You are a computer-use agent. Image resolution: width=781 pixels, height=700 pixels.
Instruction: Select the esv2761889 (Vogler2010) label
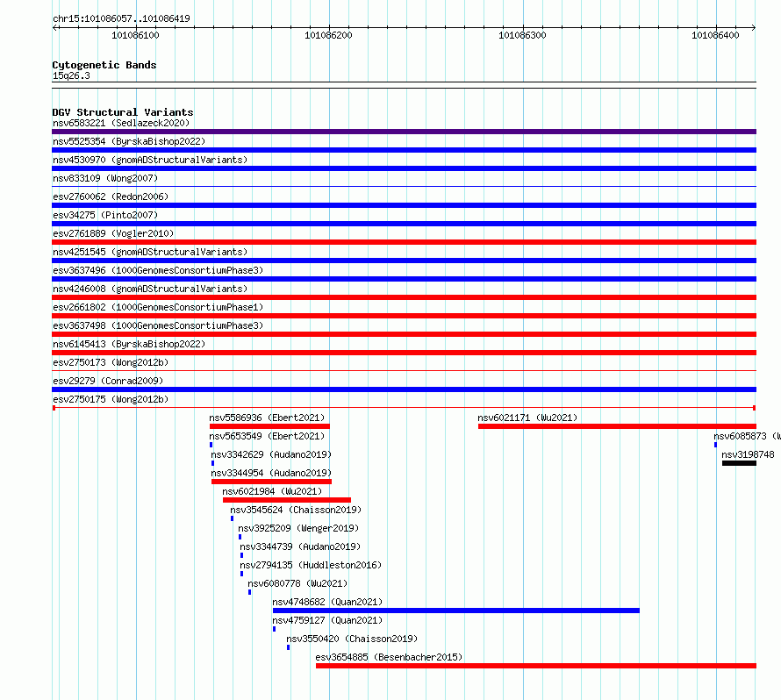[113, 233]
